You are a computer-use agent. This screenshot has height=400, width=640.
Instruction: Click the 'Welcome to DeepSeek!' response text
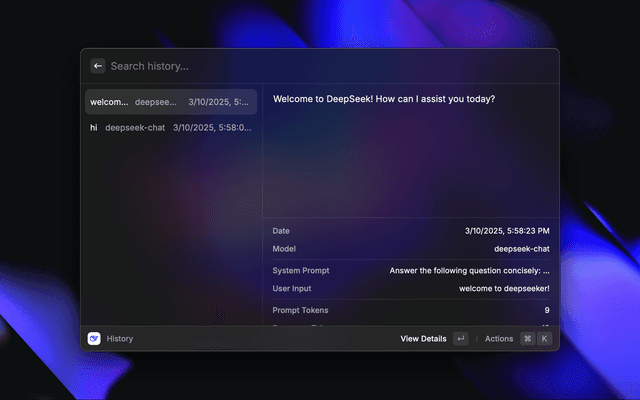(x=384, y=99)
